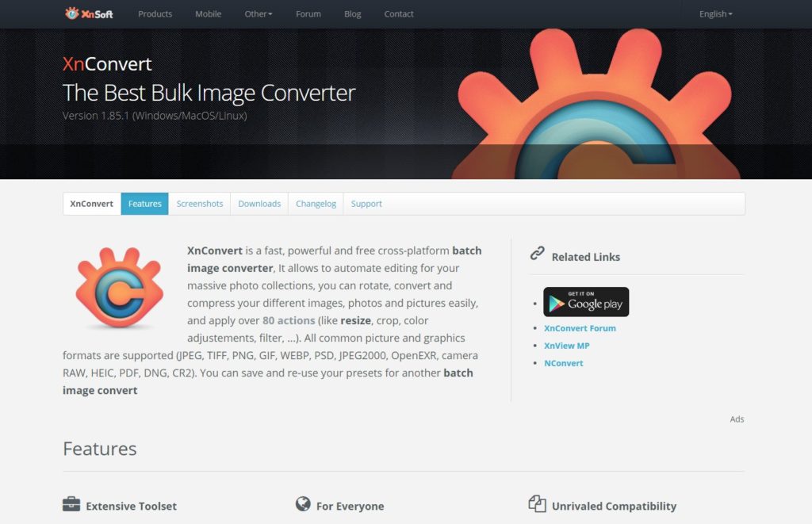Click the large XnConvert banner logo
Viewport: 812px width, 524px height.
[x=596, y=104]
